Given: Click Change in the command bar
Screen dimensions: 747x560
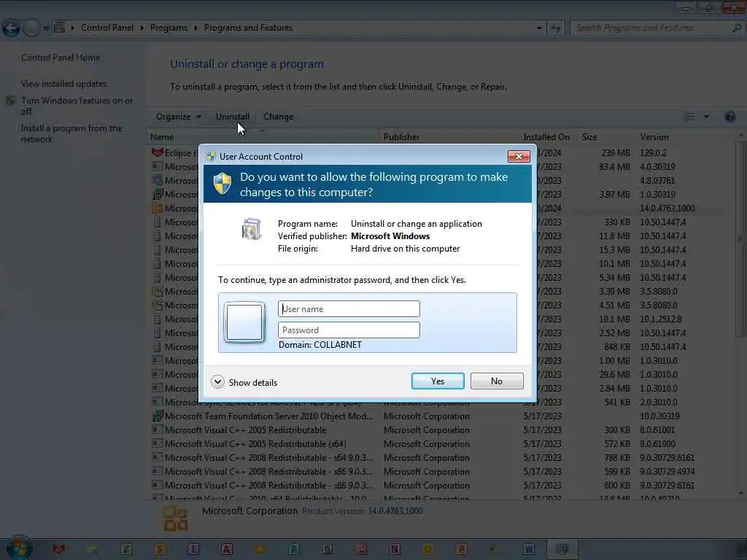Looking at the screenshot, I should pos(278,117).
